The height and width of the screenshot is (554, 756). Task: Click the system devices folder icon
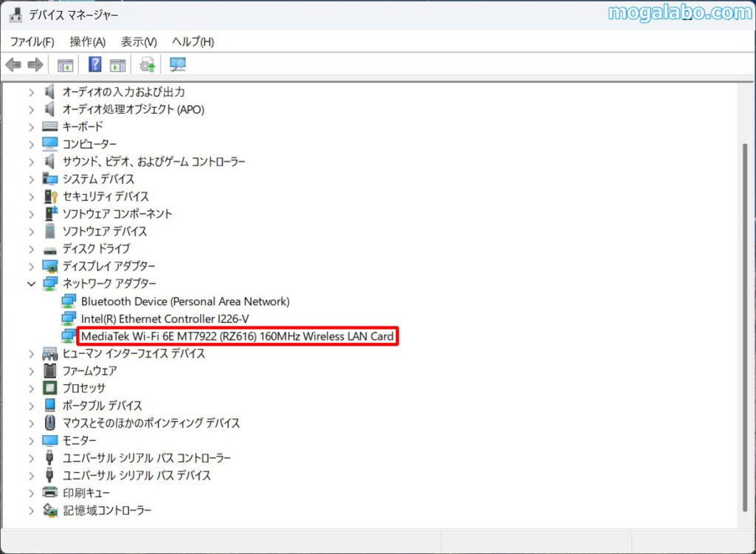click(50, 179)
